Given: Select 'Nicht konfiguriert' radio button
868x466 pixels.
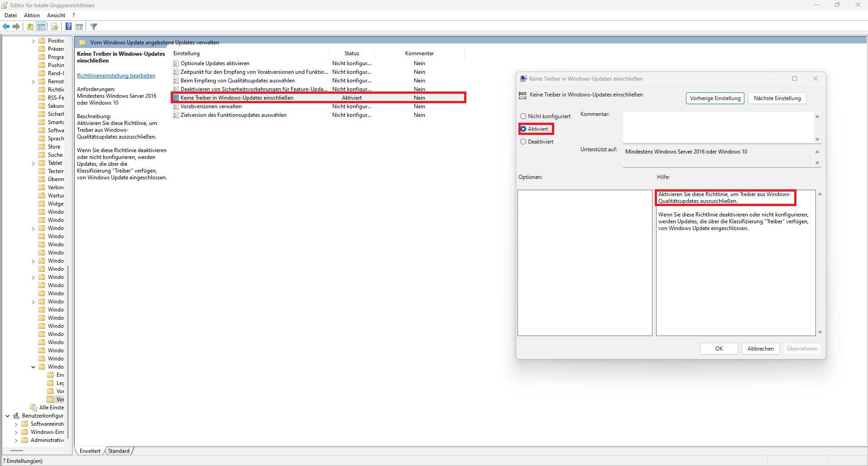Looking at the screenshot, I should click(523, 116).
